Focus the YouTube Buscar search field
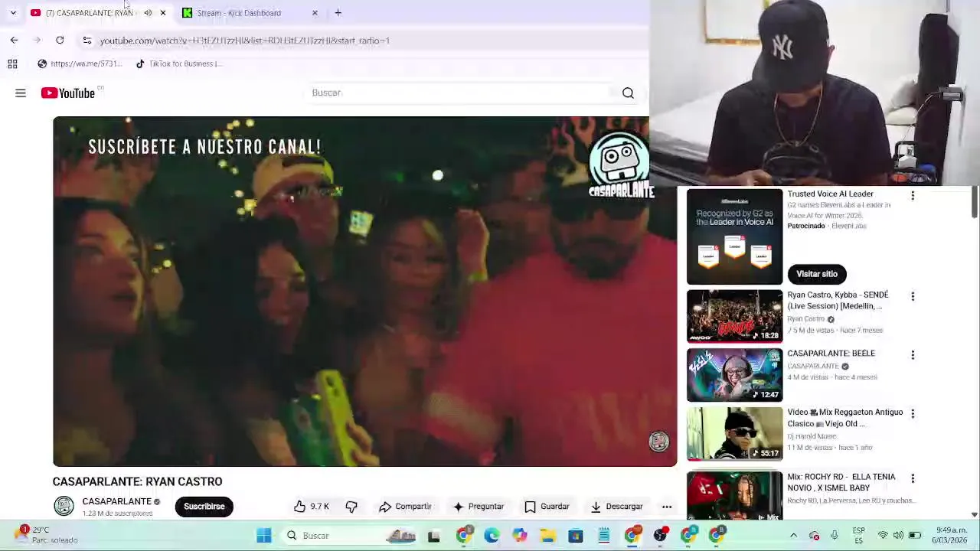The height and width of the screenshot is (551, 980). click(x=459, y=93)
